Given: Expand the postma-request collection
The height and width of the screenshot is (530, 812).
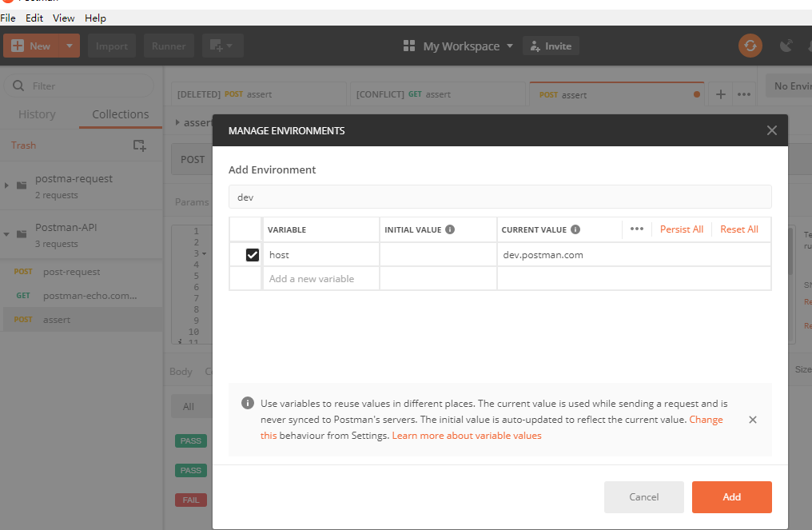Looking at the screenshot, I should (7, 185).
